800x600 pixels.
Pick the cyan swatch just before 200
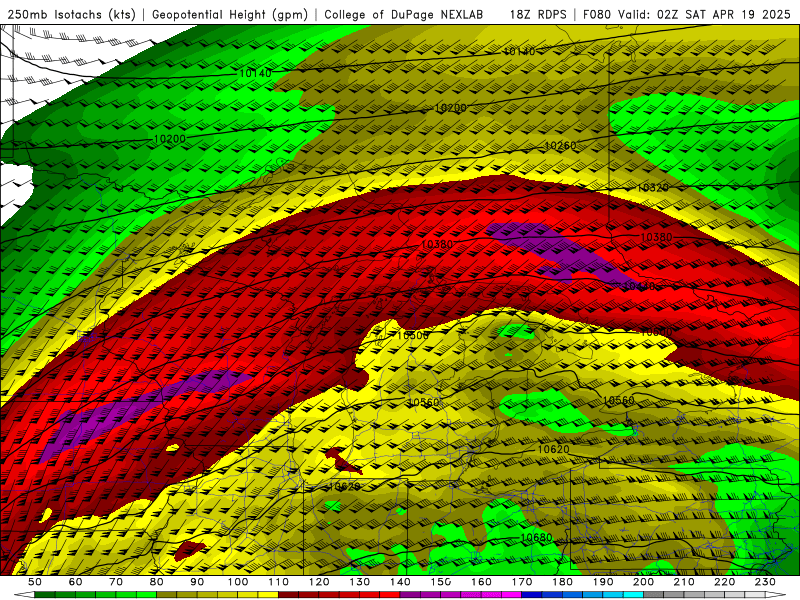tap(634, 595)
